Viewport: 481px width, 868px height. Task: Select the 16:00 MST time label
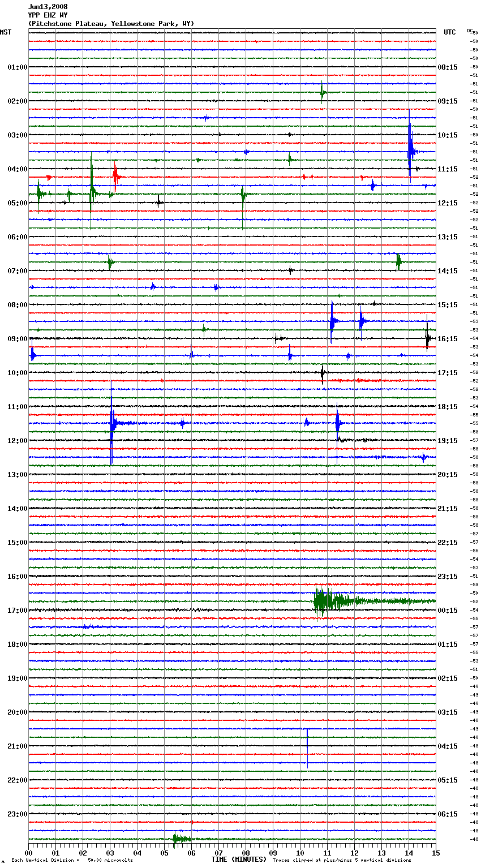click(17, 577)
